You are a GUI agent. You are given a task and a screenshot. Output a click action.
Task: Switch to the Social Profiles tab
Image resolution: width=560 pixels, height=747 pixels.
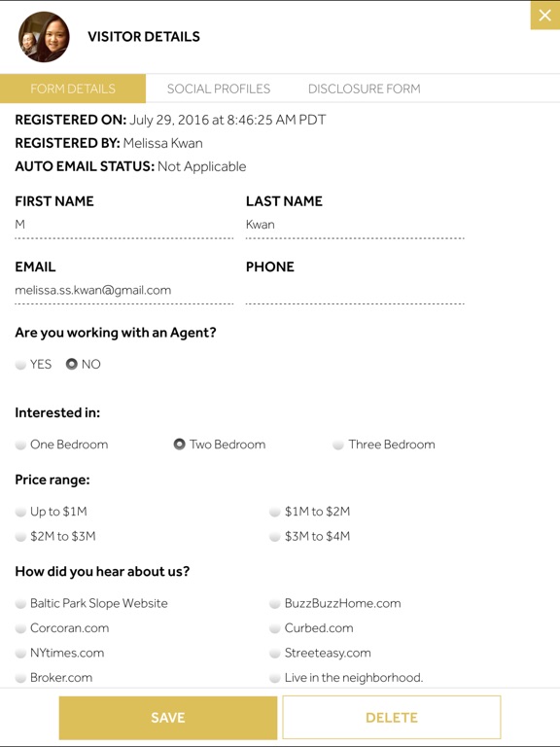pyautogui.click(x=219, y=89)
